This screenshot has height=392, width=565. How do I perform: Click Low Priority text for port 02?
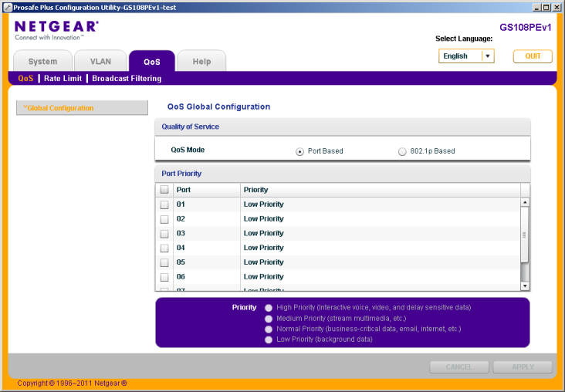[x=264, y=218]
